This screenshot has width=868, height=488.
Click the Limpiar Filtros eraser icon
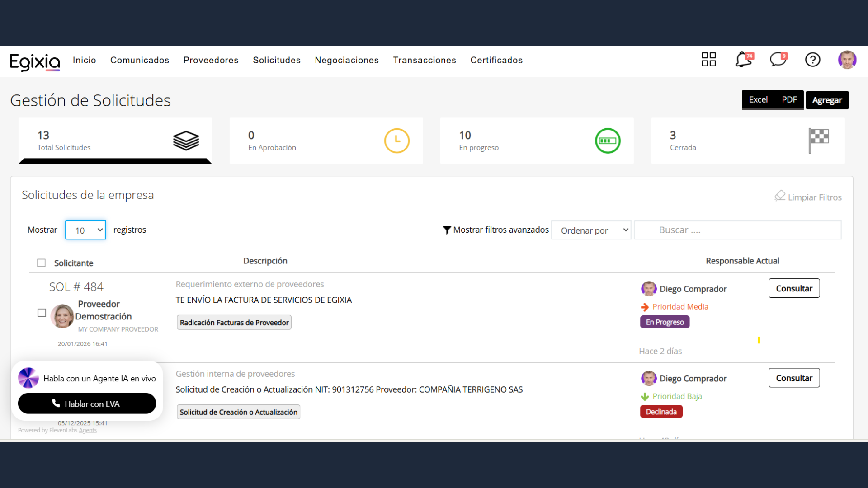click(x=780, y=196)
